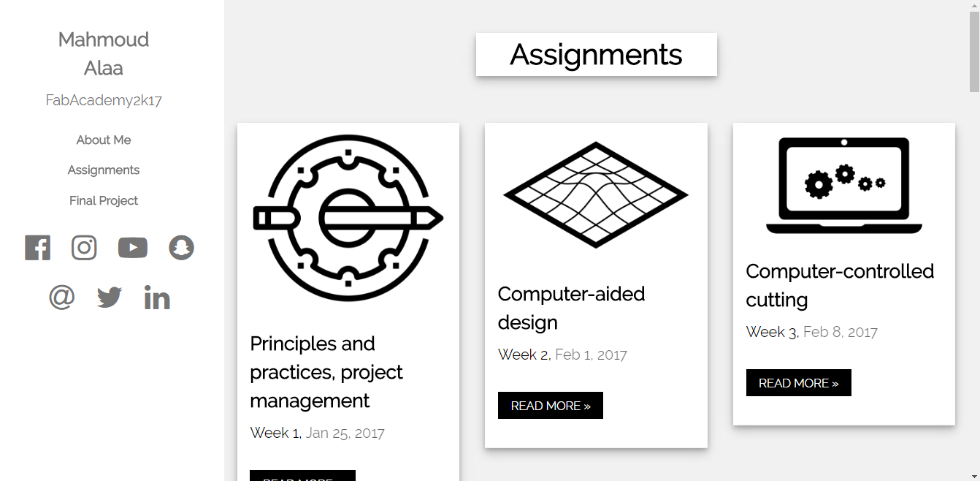
Task: Click the gear and pencil illustration
Action: coord(348,218)
